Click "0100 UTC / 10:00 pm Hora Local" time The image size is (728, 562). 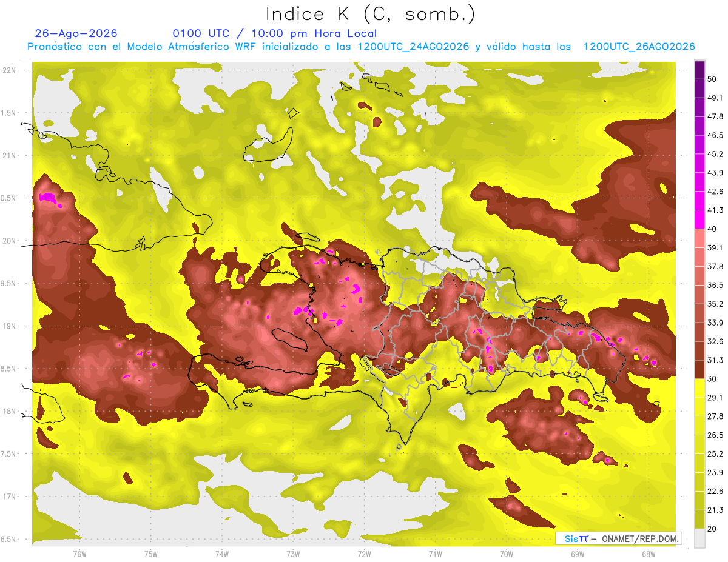pyautogui.click(x=274, y=33)
